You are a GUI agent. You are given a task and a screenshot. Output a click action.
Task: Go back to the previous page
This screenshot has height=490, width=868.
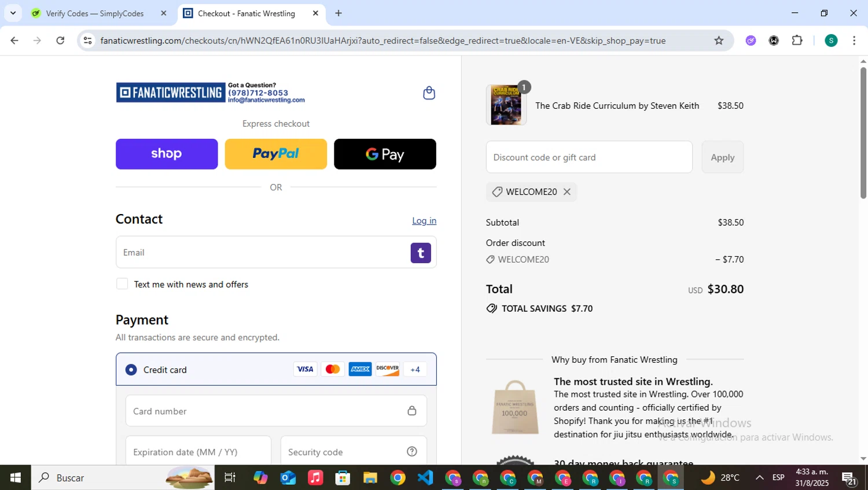(14, 40)
